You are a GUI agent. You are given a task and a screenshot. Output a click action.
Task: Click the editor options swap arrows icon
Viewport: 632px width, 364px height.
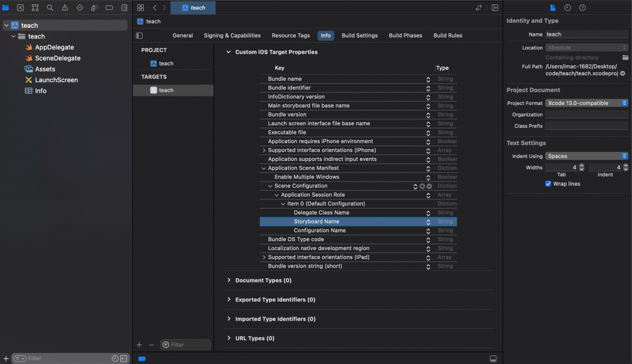478,7
